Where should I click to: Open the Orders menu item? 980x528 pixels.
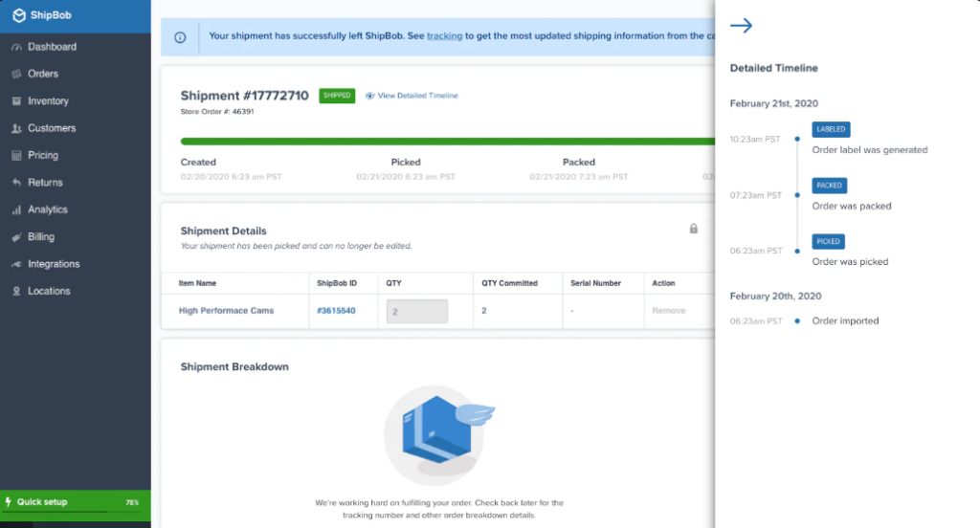(x=43, y=74)
